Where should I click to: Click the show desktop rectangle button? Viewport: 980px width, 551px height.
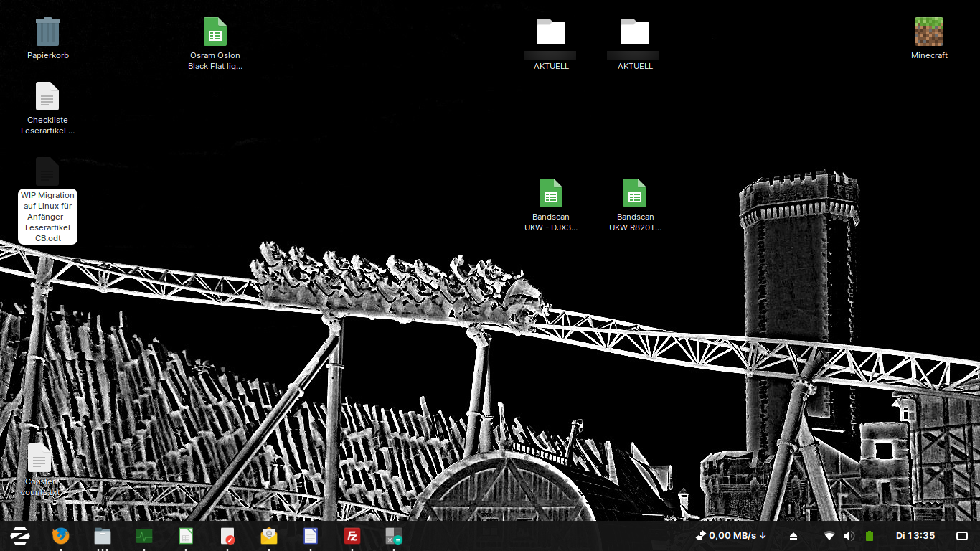click(962, 536)
